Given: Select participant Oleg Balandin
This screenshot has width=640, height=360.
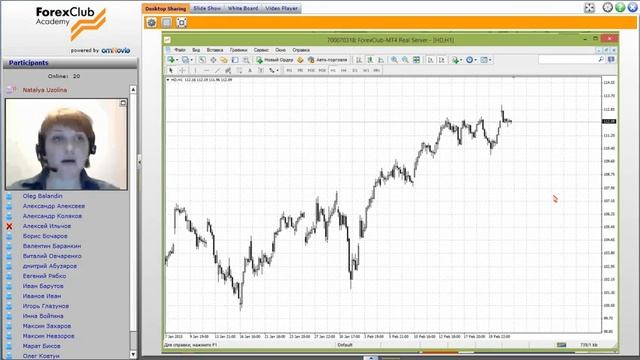Looking at the screenshot, I should (x=42, y=196).
